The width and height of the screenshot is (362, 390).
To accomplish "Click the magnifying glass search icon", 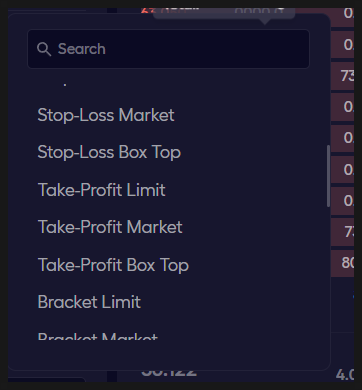I will [x=44, y=49].
